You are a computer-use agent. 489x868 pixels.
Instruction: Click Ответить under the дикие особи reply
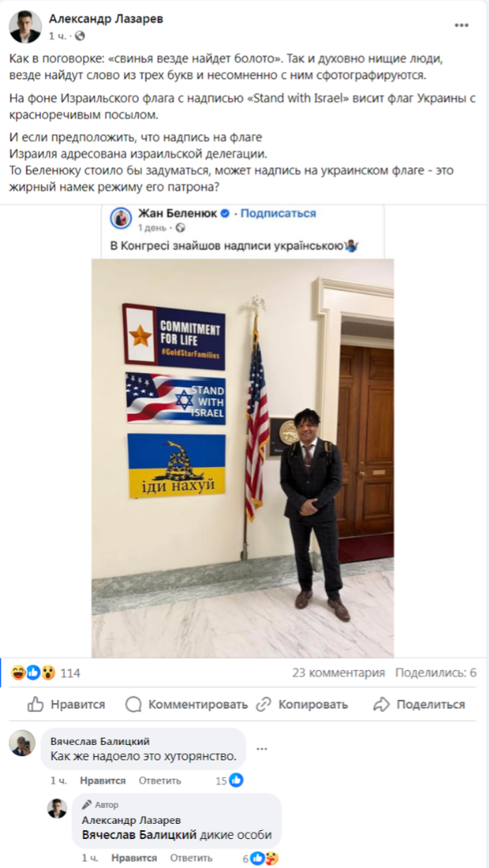[x=191, y=858]
